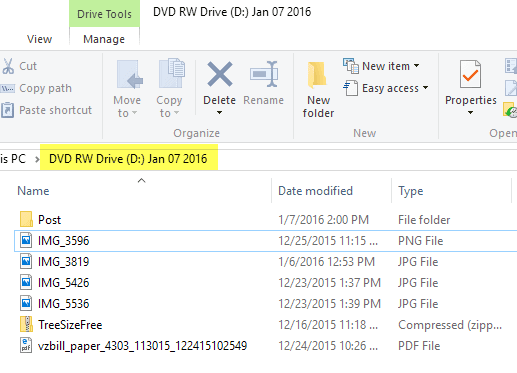Select the IMG_5426 file name

[x=64, y=283]
